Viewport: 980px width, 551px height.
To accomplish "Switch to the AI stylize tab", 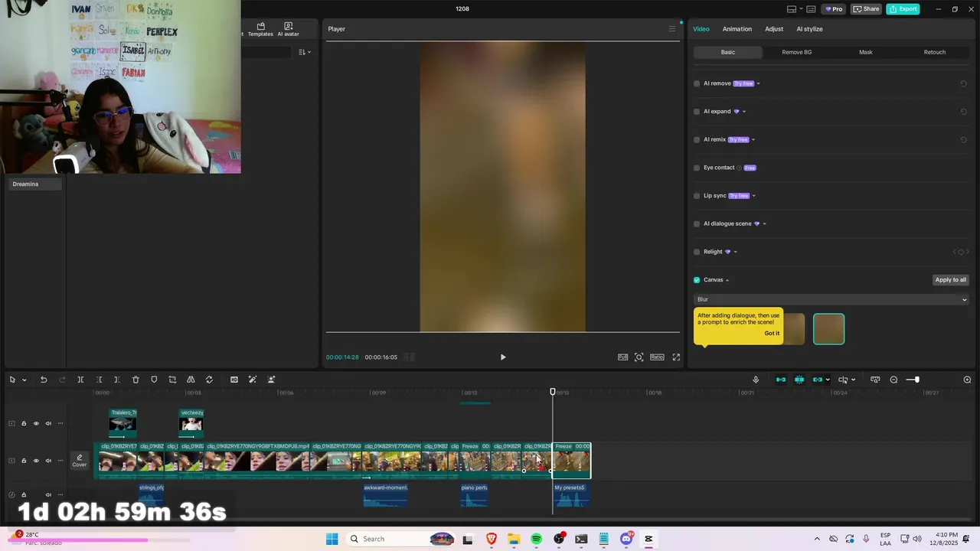I will click(x=809, y=29).
